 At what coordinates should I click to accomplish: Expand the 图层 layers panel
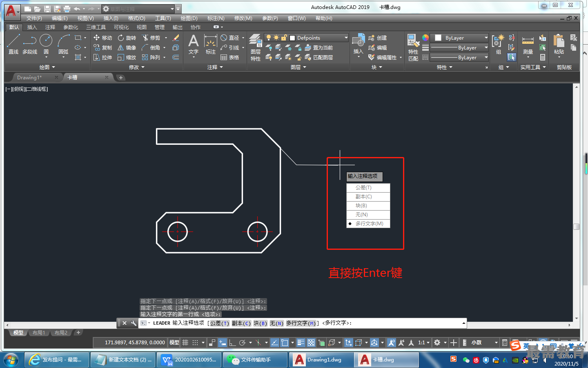coord(298,67)
